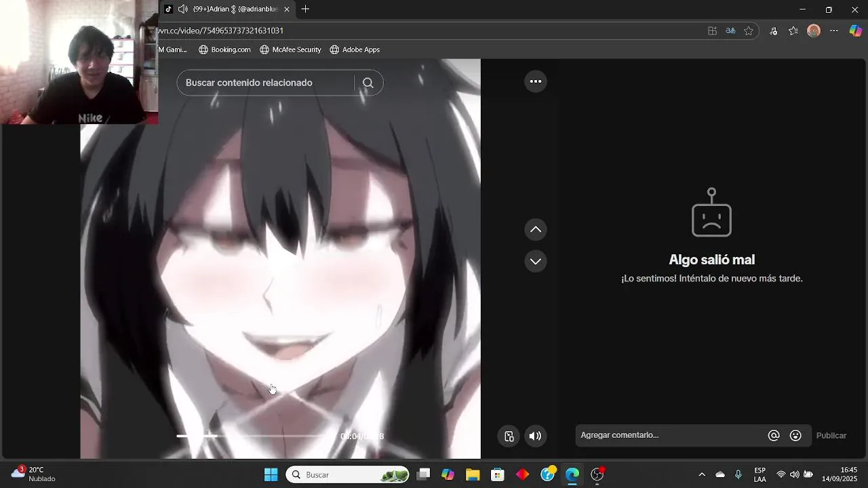Screen dimensions: 868x488
Task: Open the split screen icon in address bar
Action: tap(712, 30)
